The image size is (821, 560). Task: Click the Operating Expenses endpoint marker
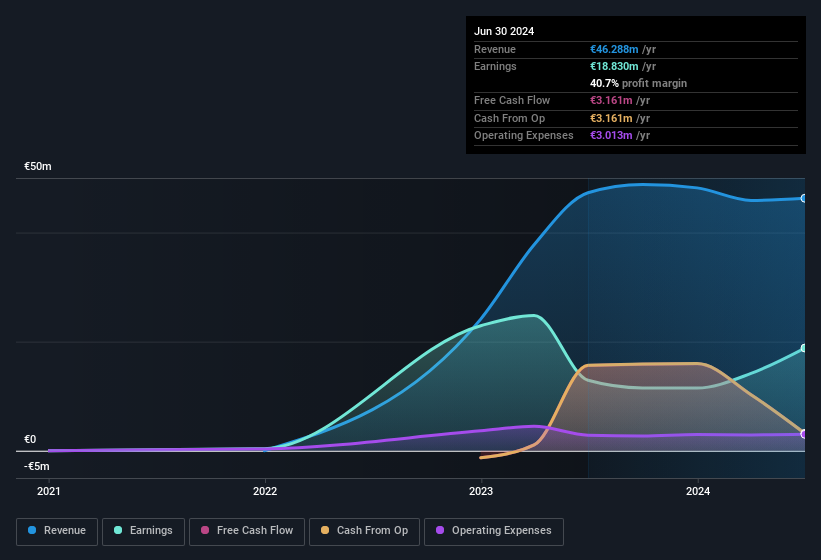click(x=804, y=434)
